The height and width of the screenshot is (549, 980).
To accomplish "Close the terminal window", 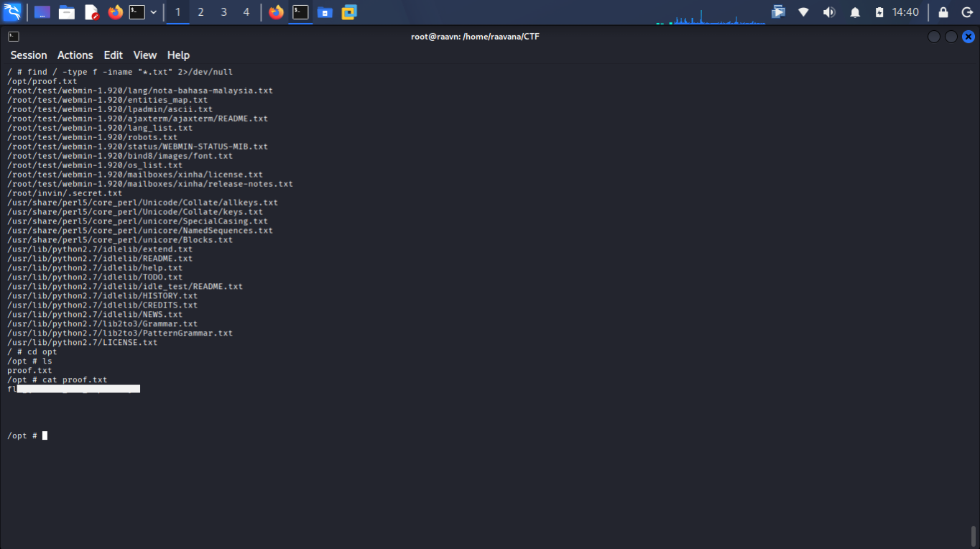I will (x=969, y=37).
